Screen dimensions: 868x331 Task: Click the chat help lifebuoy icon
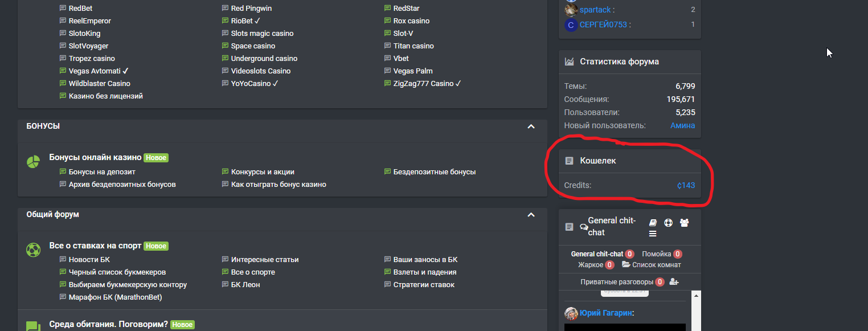tap(669, 223)
